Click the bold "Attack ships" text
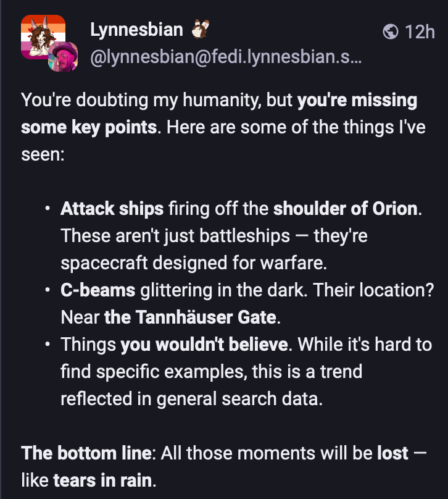This screenshot has height=499, width=448. (112, 208)
